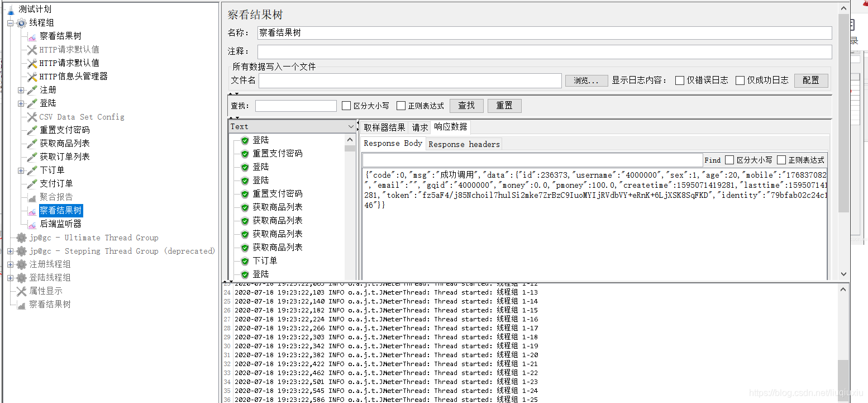Click the 测试计划 flask icon
868x403 pixels.
tap(11, 10)
